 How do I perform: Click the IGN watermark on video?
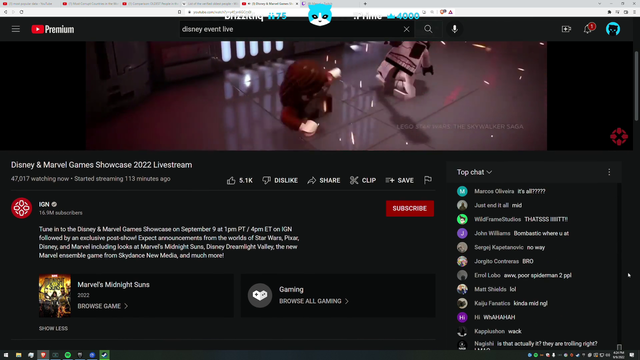pyautogui.click(x=619, y=136)
